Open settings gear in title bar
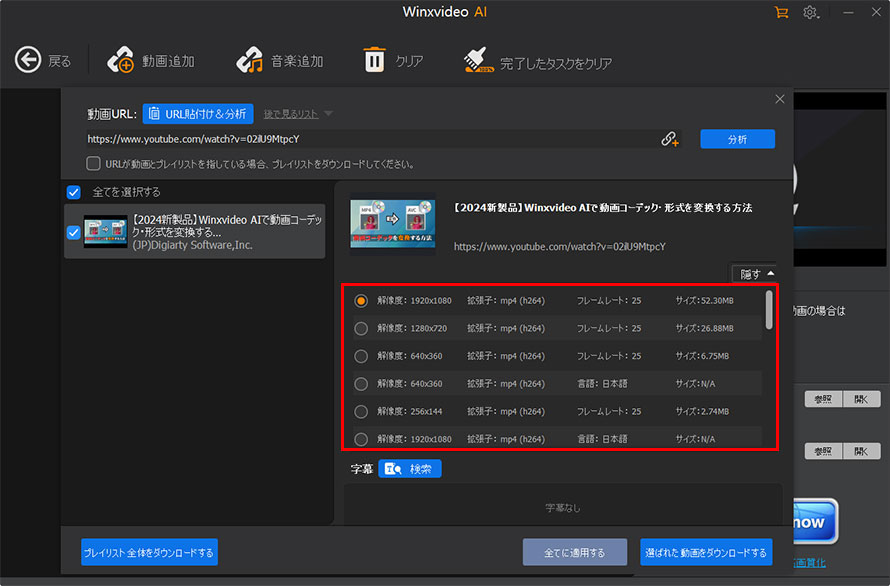This screenshot has height=586, width=890. coord(810,12)
